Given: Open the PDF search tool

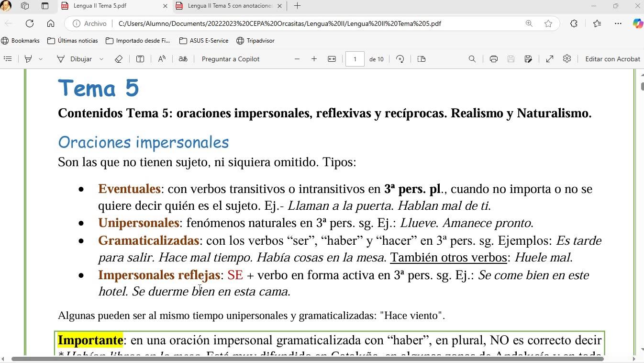Looking at the screenshot, I should point(472,59).
